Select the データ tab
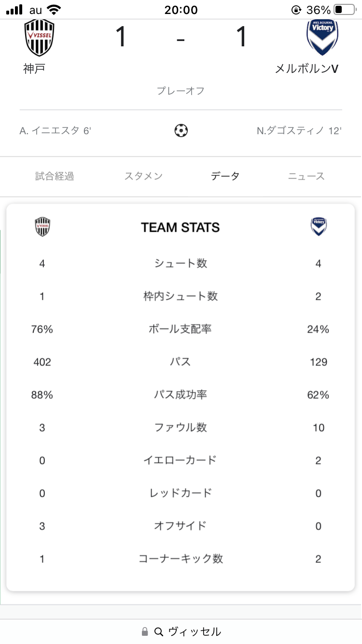 coord(225,176)
